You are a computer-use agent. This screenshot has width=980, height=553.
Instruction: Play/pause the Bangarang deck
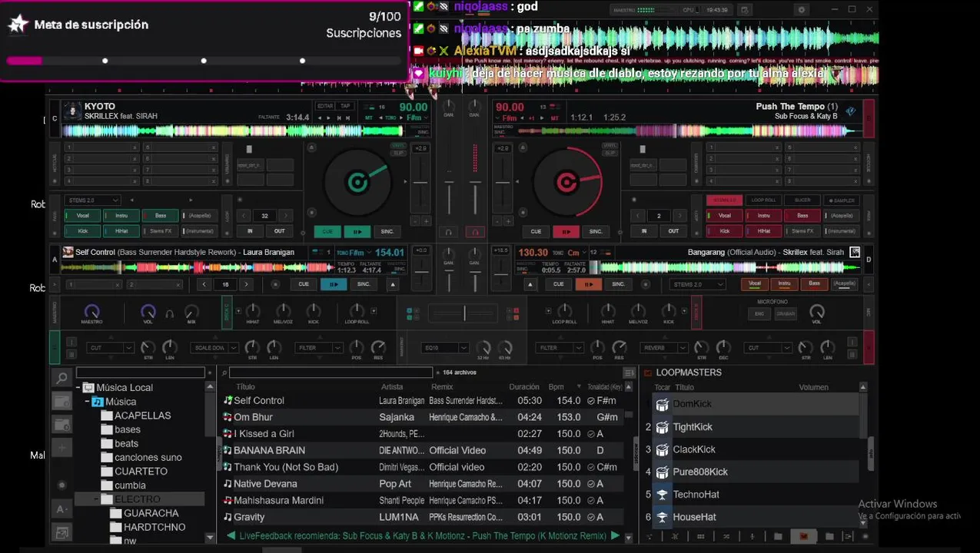click(x=589, y=284)
